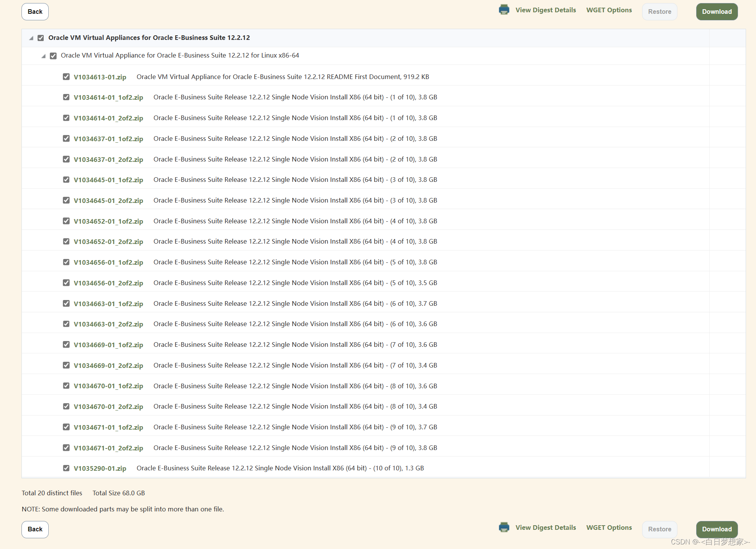Click the V1034614-01_1of2.zip file name
The image size is (756, 549).
click(108, 97)
